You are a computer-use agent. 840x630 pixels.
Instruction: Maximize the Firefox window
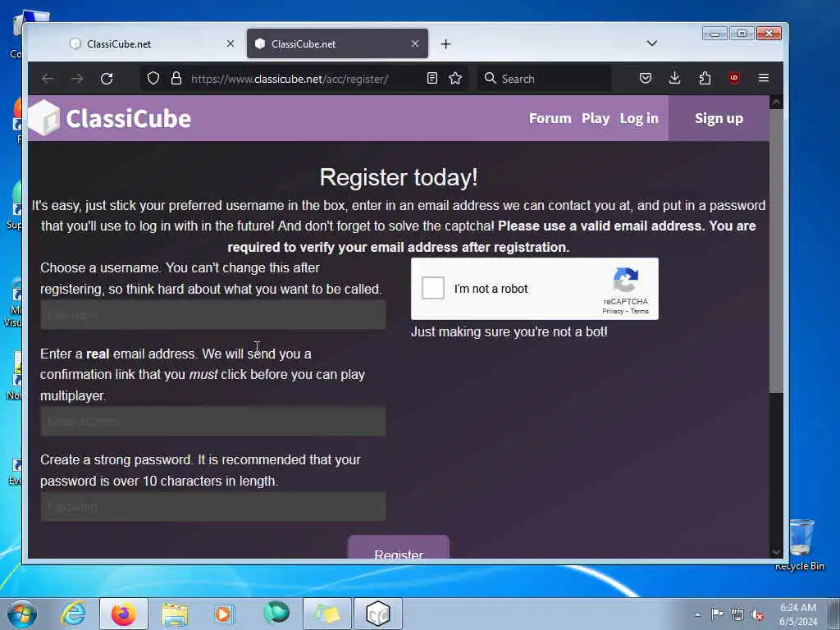pos(742,34)
